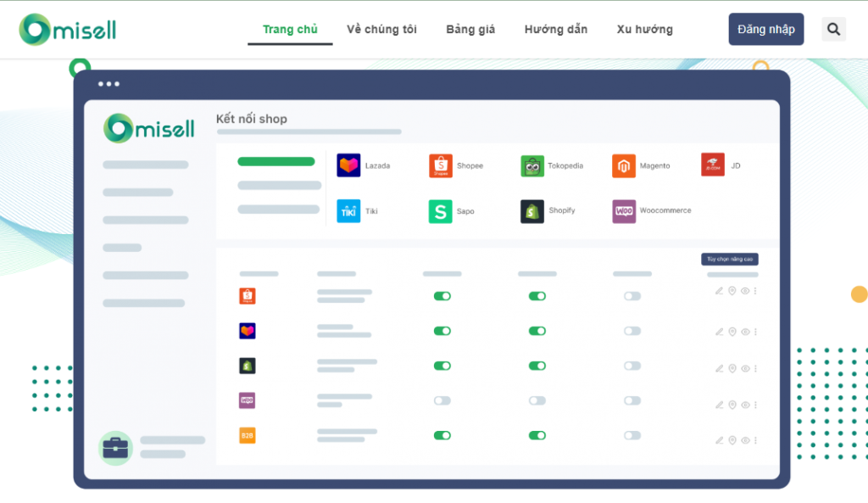
Task: Open the Về chúng tôi menu item
Action: pos(381,30)
